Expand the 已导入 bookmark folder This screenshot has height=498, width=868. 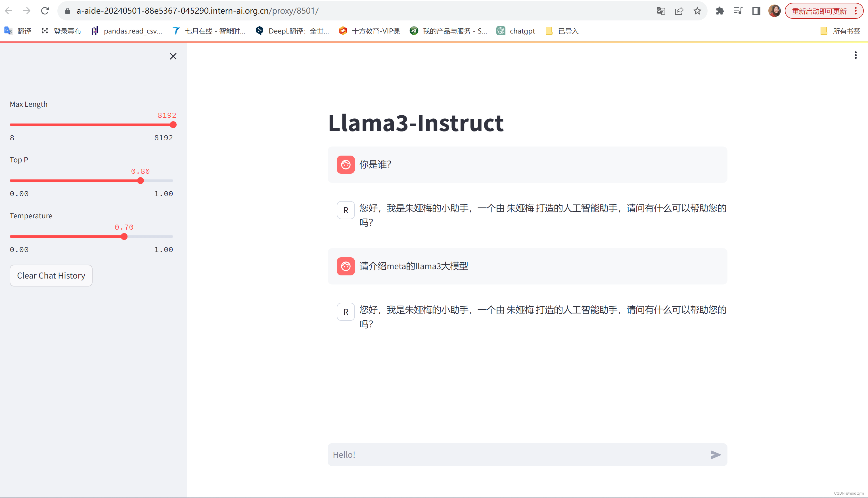(x=562, y=31)
